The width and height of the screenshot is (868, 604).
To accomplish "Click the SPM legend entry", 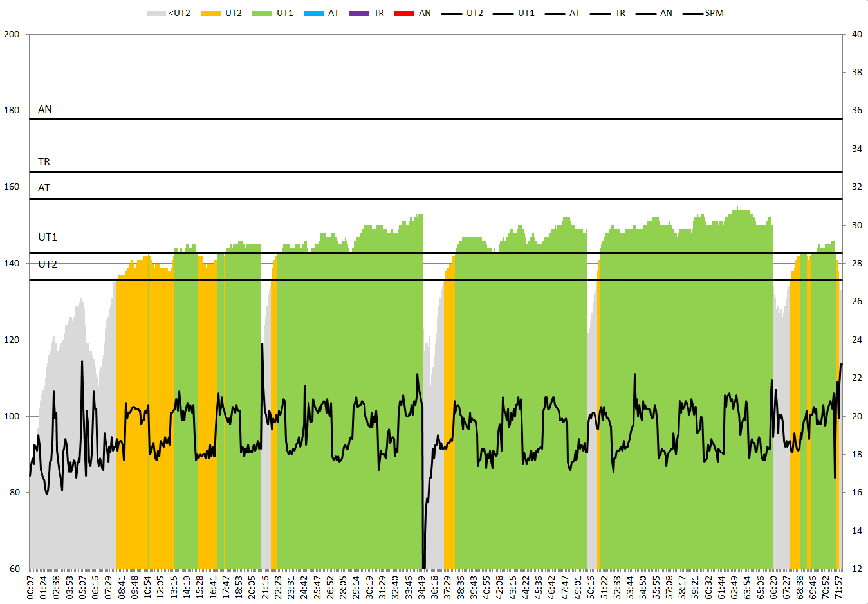I will point(714,14).
